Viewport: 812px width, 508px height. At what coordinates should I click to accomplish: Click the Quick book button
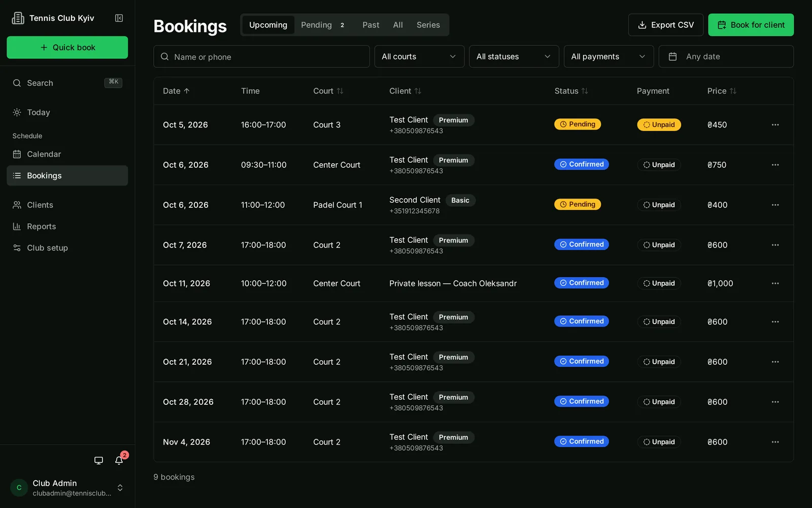(67, 47)
